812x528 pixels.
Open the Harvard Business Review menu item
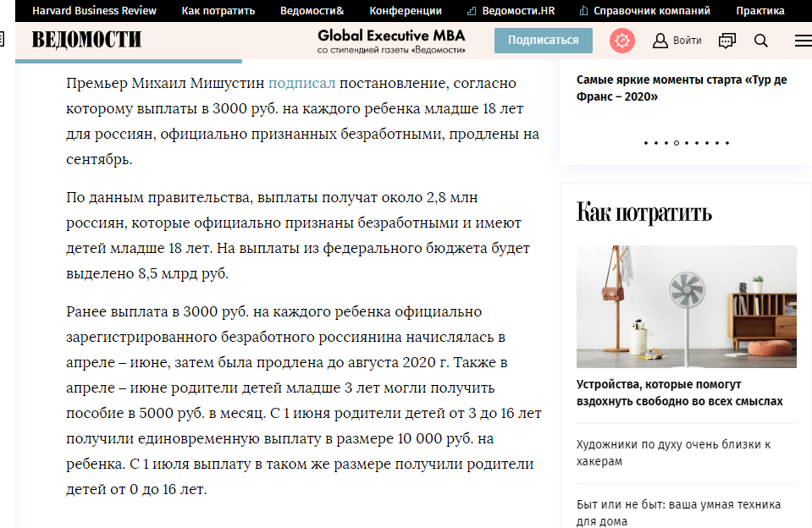pyautogui.click(x=93, y=11)
